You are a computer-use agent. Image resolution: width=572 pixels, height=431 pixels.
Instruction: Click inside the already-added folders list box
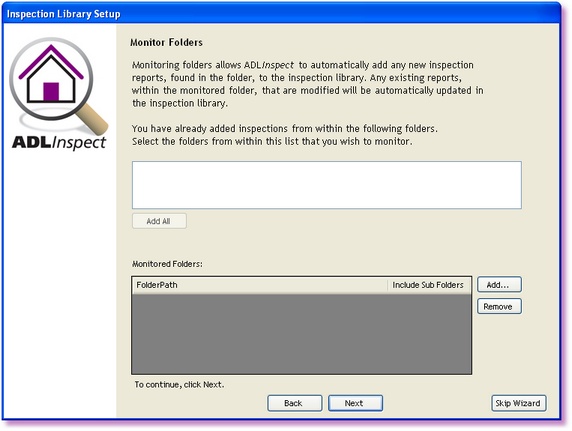point(326,185)
